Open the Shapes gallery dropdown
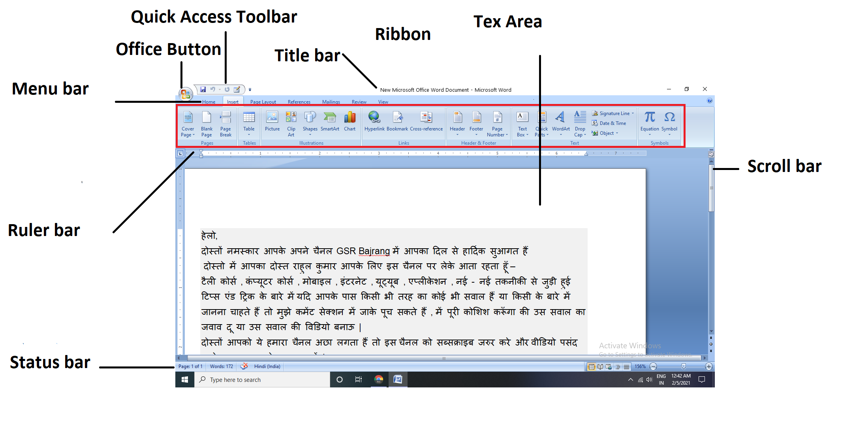This screenshot has width=868, height=423. [x=310, y=135]
